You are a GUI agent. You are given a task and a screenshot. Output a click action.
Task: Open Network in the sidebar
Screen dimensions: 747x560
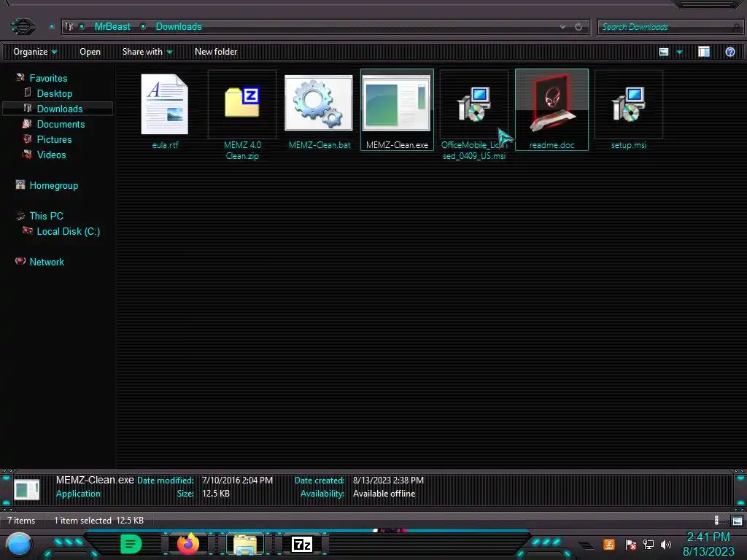(x=46, y=262)
